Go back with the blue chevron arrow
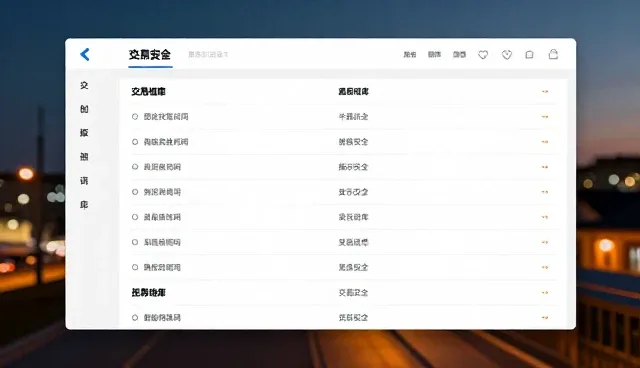The image size is (640, 368). (x=85, y=54)
